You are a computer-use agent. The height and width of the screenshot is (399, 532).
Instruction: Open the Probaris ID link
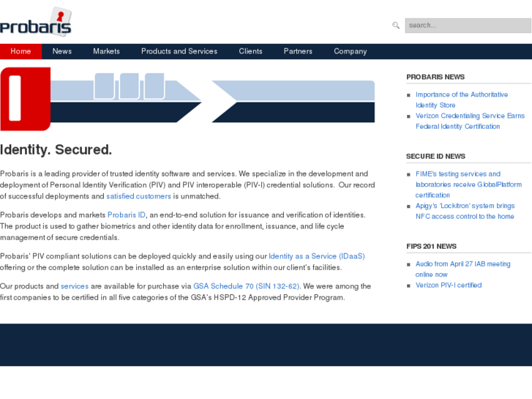tap(126, 215)
